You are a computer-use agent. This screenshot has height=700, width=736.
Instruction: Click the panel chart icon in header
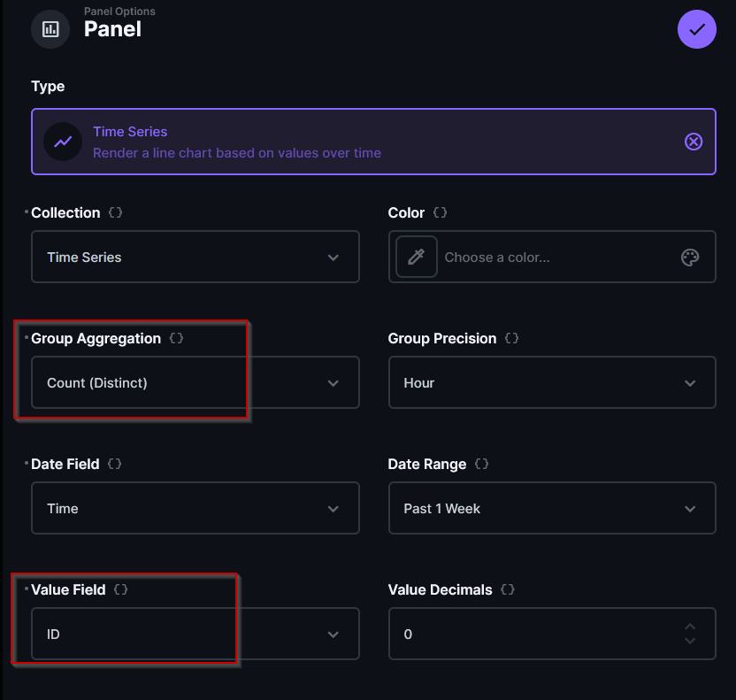(50, 29)
